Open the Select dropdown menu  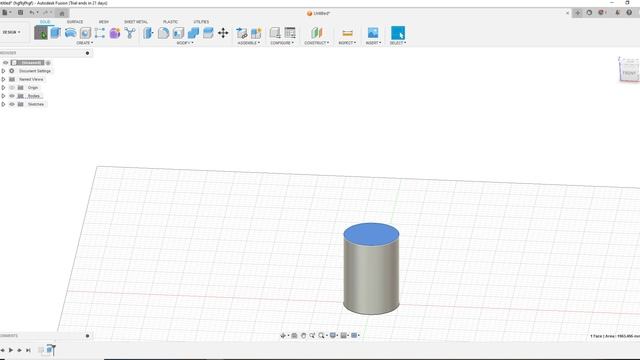coord(398,43)
